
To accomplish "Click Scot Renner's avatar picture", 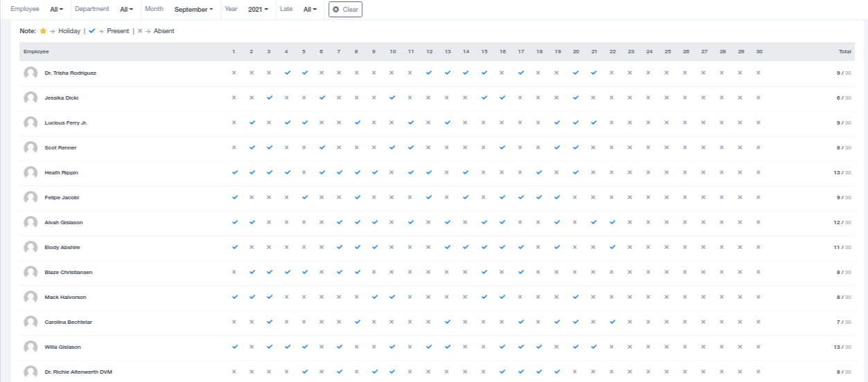I will point(30,148).
